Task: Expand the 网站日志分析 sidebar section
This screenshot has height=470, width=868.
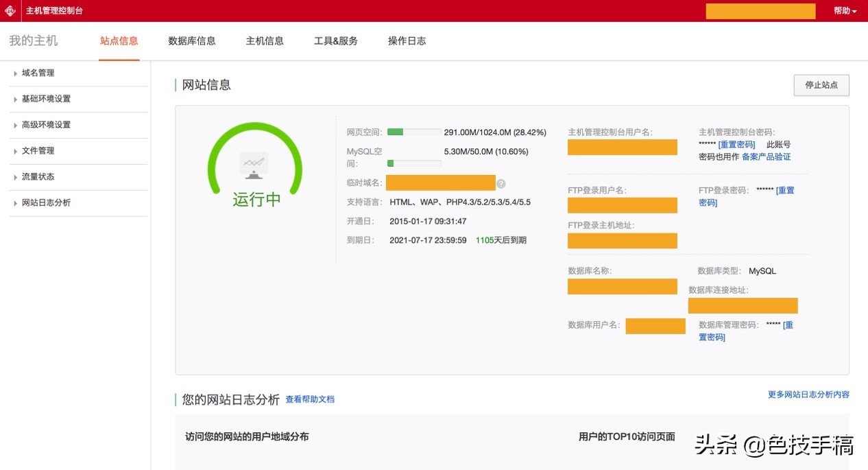Action: click(46, 203)
